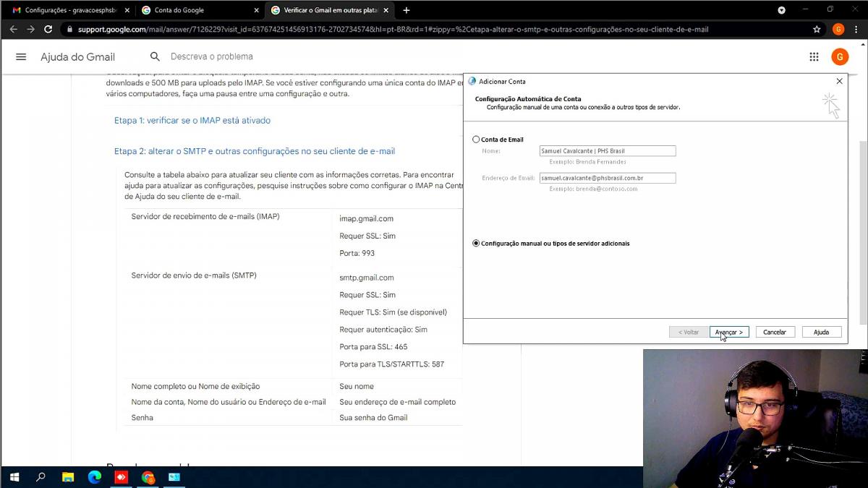Image resolution: width=868 pixels, height=488 pixels.
Task: Click the 'Sua senha do Gmail' cell
Action: [373, 418]
